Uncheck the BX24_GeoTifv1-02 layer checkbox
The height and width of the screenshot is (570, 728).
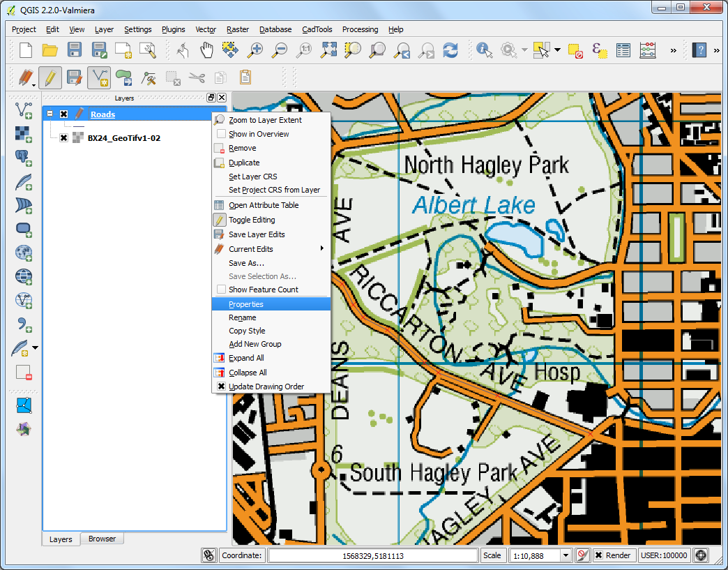coord(63,138)
